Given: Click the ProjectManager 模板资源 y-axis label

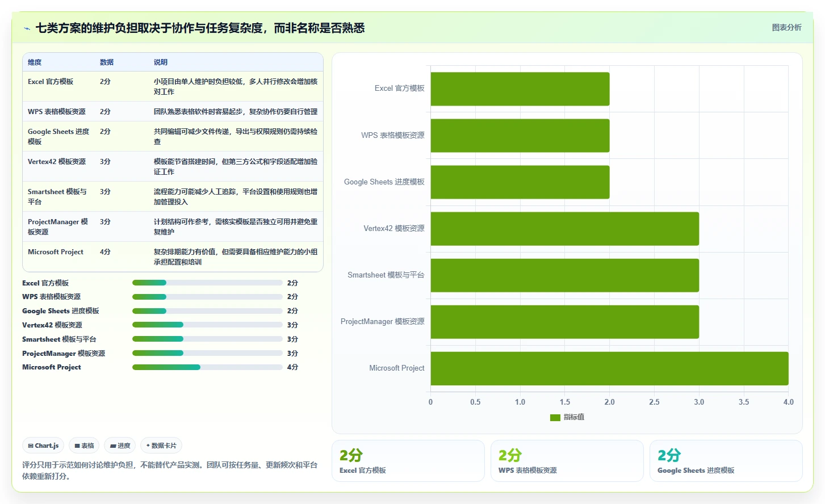Looking at the screenshot, I should click(383, 322).
